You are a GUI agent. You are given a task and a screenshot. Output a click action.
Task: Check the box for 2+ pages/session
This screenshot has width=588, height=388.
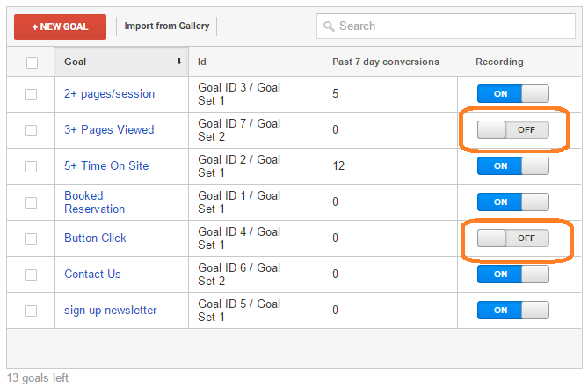31,94
